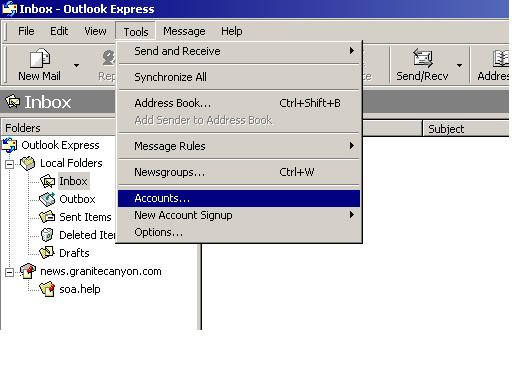Screen dimensions: 512x384
Task: Open the Help menu
Action: click(x=232, y=31)
